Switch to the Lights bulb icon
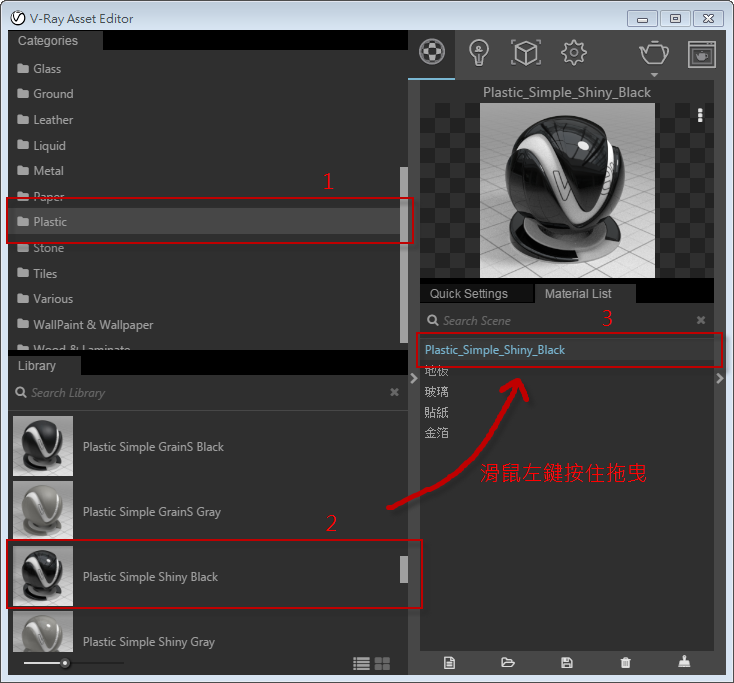The image size is (734, 683). [479, 52]
